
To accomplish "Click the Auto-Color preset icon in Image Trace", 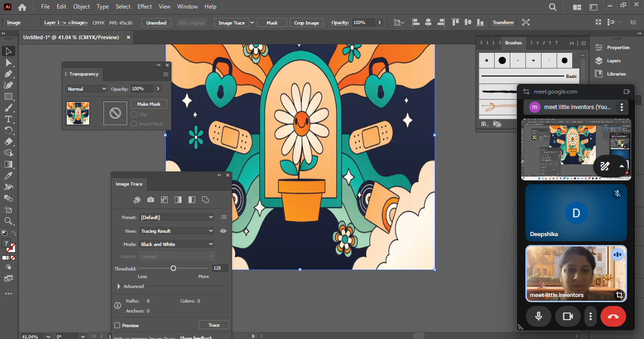I will [x=137, y=200].
